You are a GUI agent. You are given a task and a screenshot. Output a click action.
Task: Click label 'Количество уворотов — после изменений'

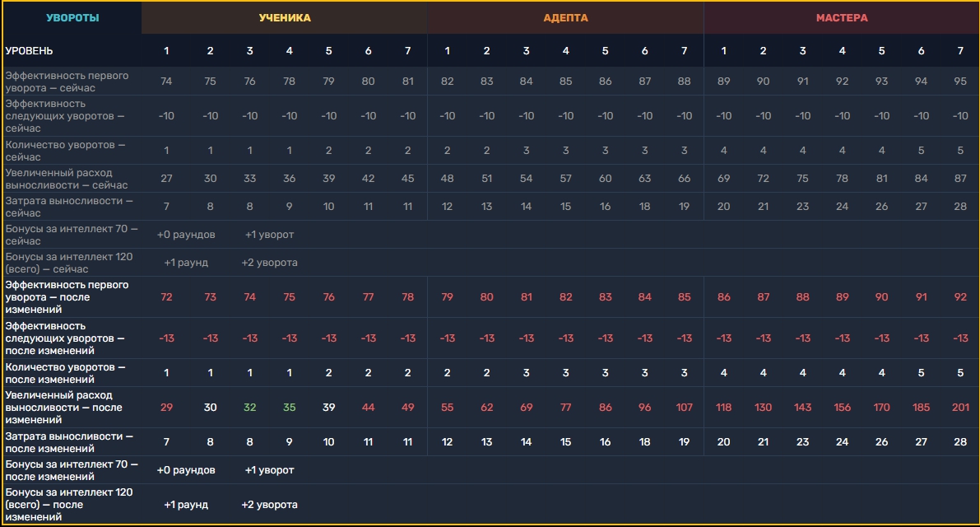66,373
